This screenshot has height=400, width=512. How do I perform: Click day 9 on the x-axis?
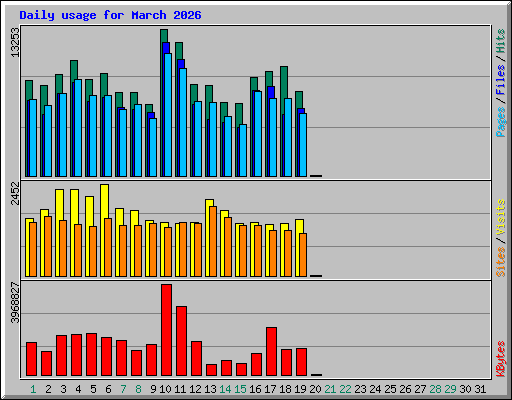[153, 389]
